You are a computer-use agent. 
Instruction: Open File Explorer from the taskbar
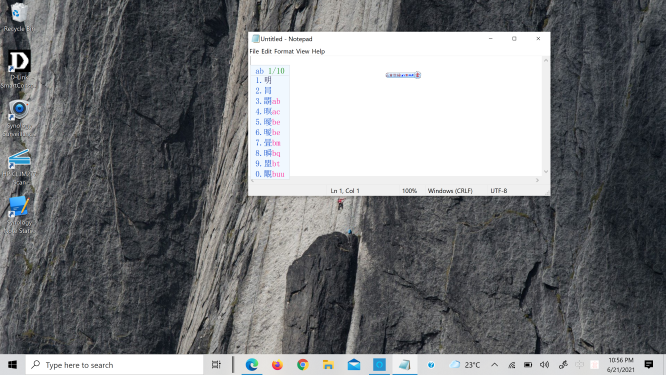328,365
